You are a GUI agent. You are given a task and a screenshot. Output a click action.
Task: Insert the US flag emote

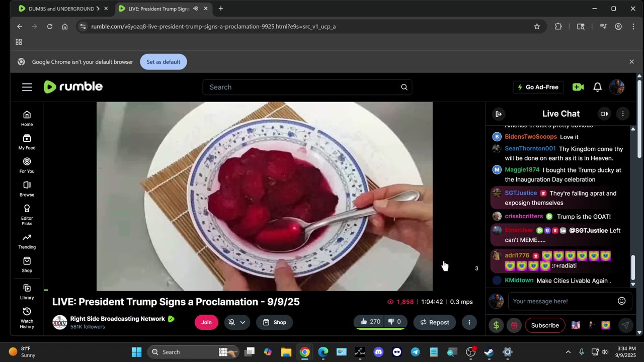(x=576, y=325)
